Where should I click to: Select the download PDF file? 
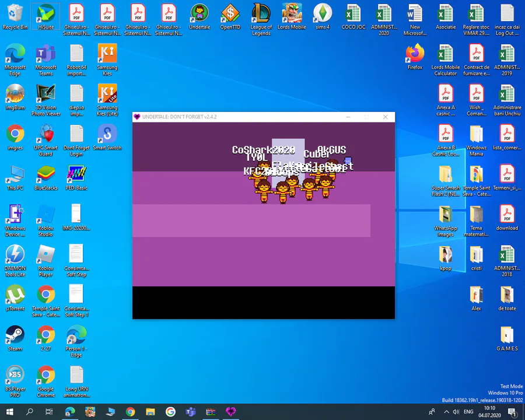(507, 218)
